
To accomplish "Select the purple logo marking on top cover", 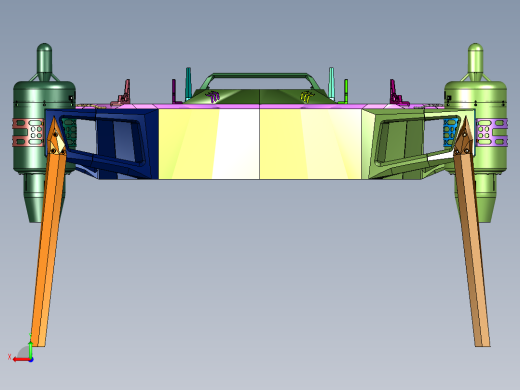I will click(x=213, y=96).
